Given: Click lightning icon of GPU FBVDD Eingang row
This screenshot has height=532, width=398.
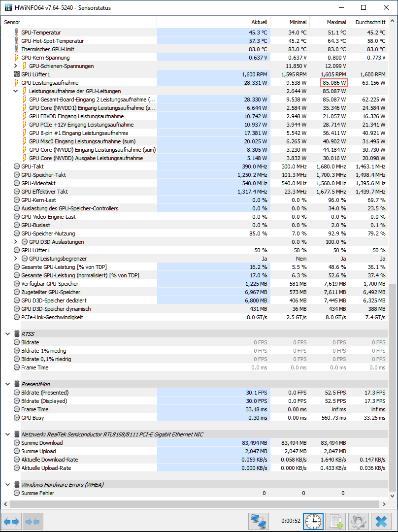Looking at the screenshot, I should click(24, 116).
